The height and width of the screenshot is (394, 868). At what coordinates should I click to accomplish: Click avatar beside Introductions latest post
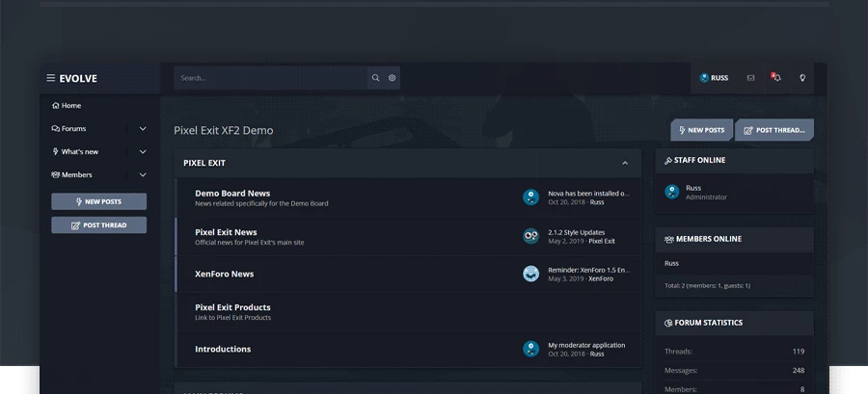(x=530, y=349)
